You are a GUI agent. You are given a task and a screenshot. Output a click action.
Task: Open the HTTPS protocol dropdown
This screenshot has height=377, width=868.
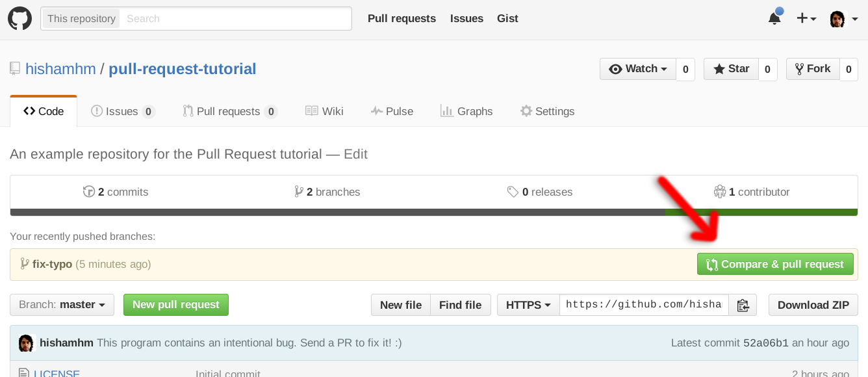click(x=528, y=305)
